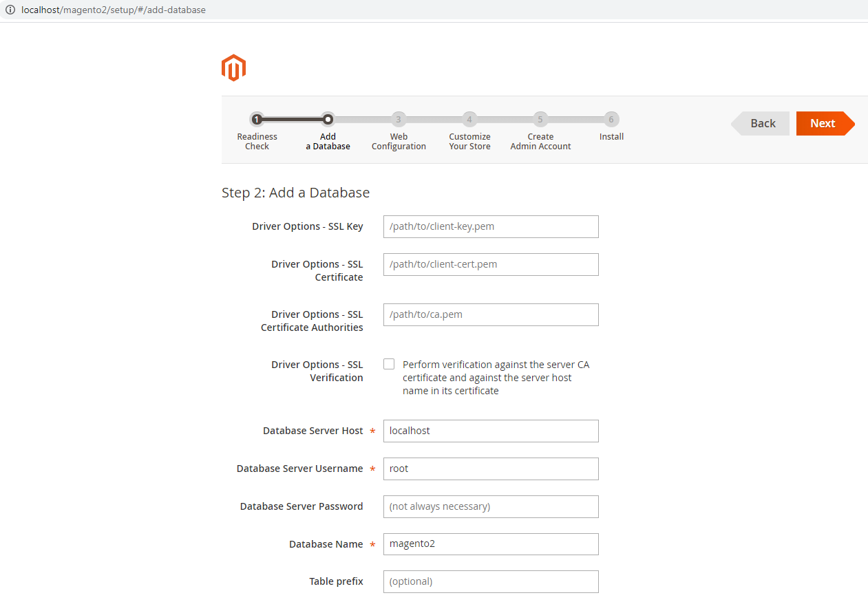Click the SSL Certificate Authorities field
Screen dimensions: 868x602
(x=490, y=314)
